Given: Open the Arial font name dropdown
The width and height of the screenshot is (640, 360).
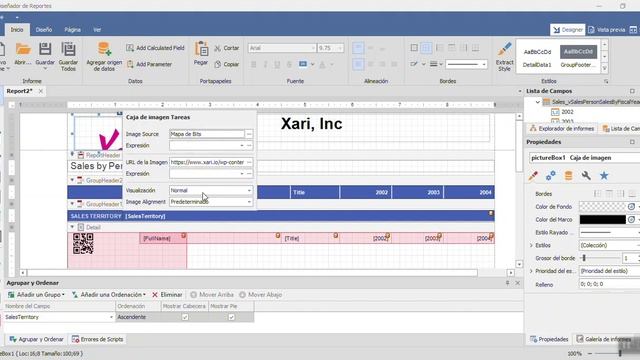Looking at the screenshot, I should pos(313,48).
